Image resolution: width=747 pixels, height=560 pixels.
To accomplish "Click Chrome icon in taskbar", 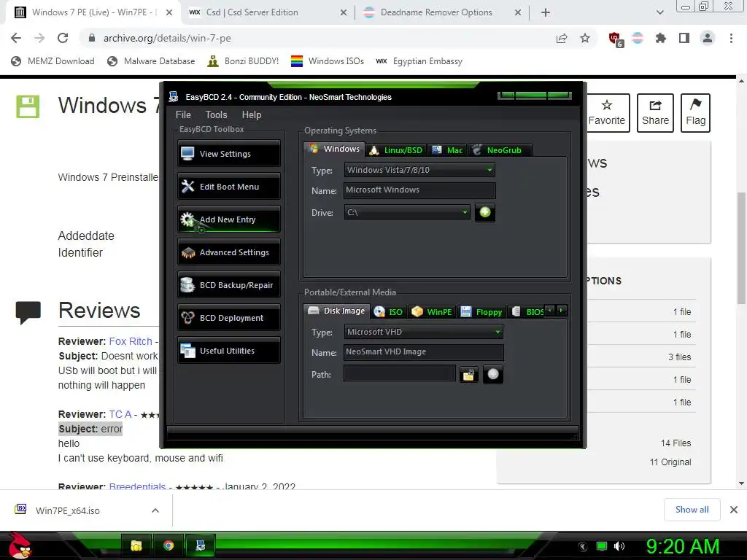I will click(x=169, y=545).
